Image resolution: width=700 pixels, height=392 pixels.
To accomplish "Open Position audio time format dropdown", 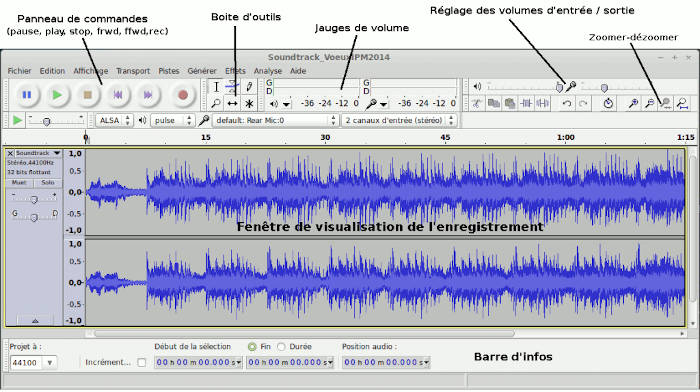I will [426, 363].
